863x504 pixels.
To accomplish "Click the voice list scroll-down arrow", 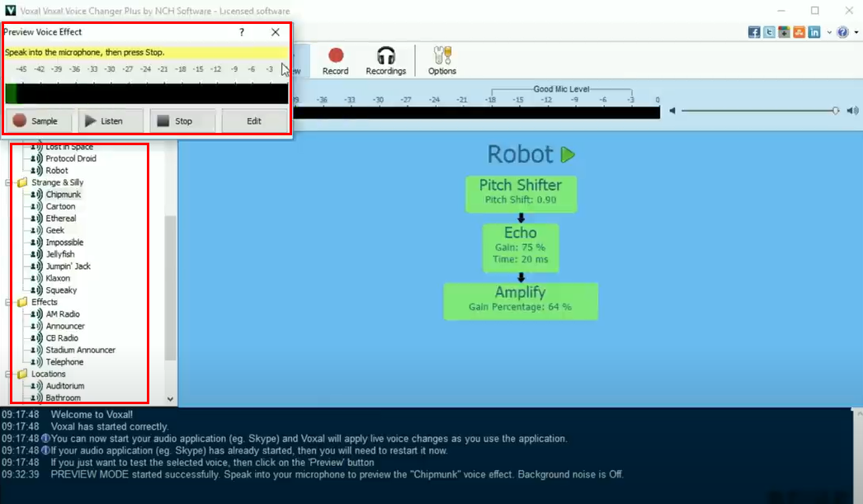I will (170, 399).
